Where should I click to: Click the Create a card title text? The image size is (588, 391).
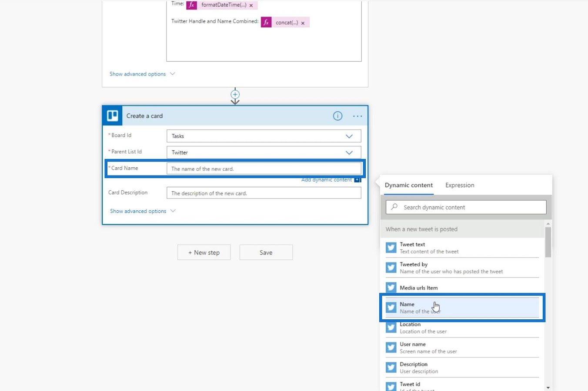[144, 116]
